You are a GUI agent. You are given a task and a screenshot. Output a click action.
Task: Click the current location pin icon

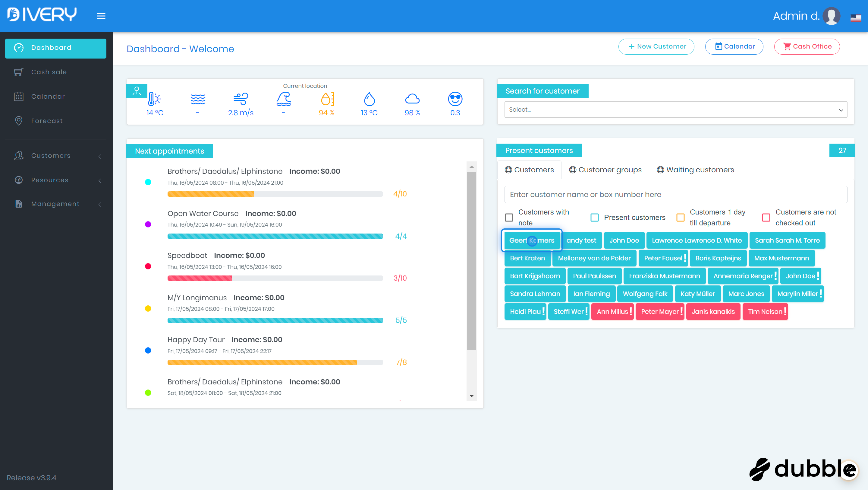pos(137,91)
